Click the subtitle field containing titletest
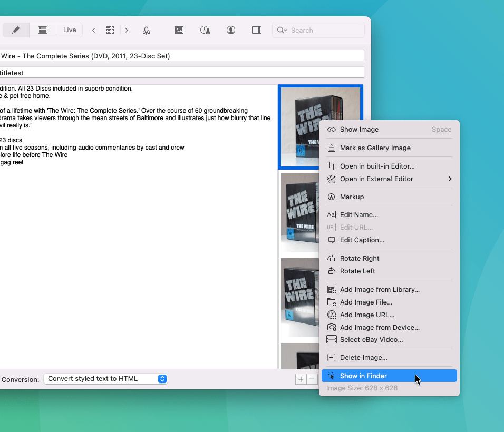 click(x=182, y=73)
